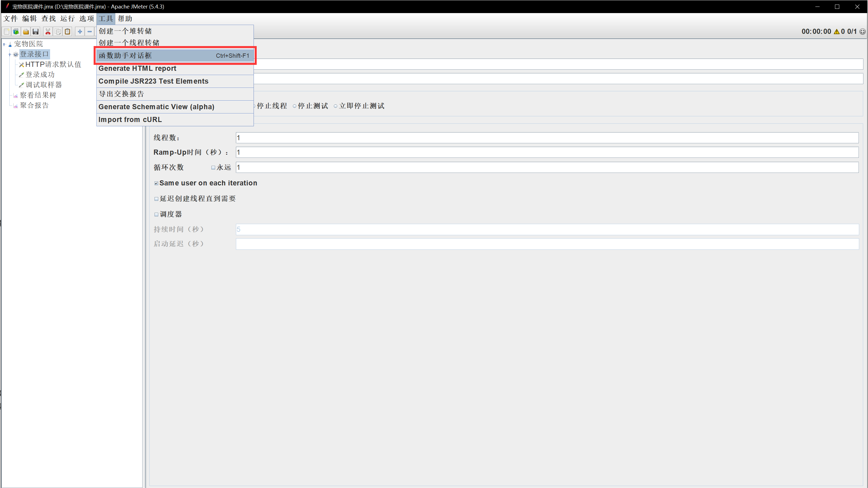The image size is (868, 488).
Task: Click the Open file folder icon
Action: [x=26, y=32]
